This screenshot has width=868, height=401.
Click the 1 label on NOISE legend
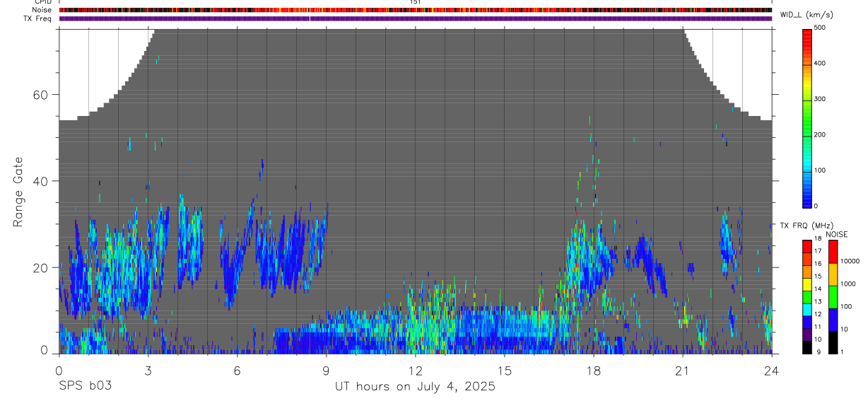click(842, 351)
